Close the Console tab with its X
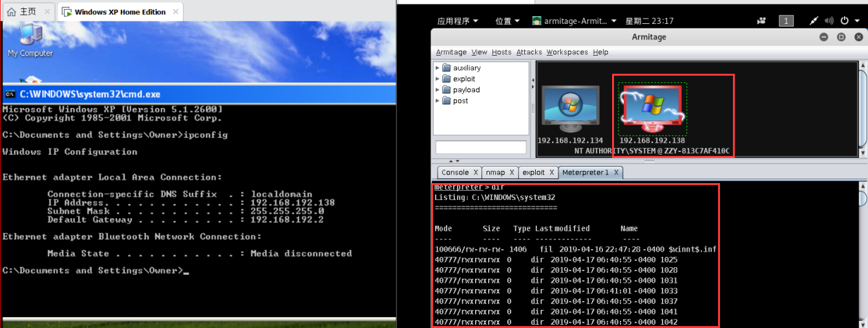The height and width of the screenshot is (328, 868). pos(475,173)
